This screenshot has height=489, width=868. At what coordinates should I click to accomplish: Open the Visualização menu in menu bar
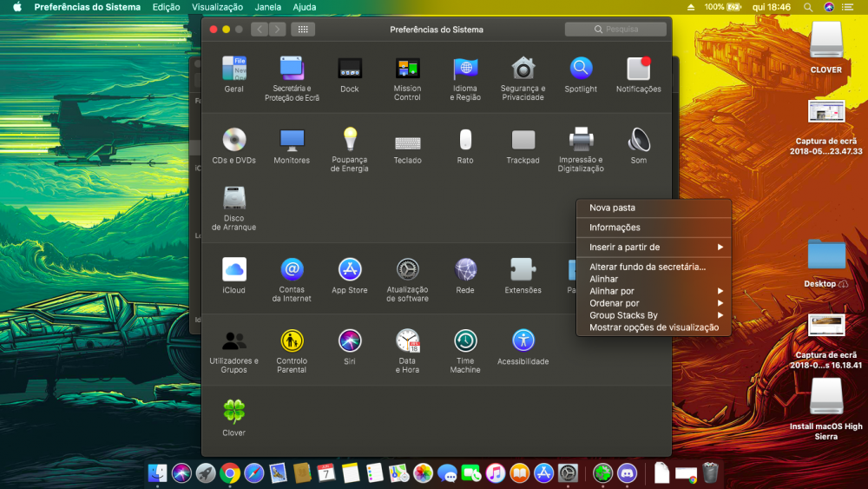[x=217, y=7]
